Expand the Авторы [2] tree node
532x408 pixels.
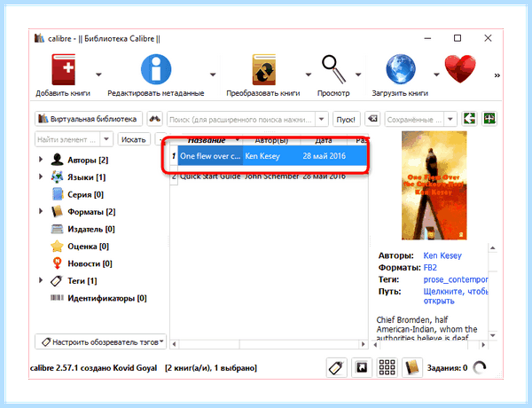tap(41, 159)
